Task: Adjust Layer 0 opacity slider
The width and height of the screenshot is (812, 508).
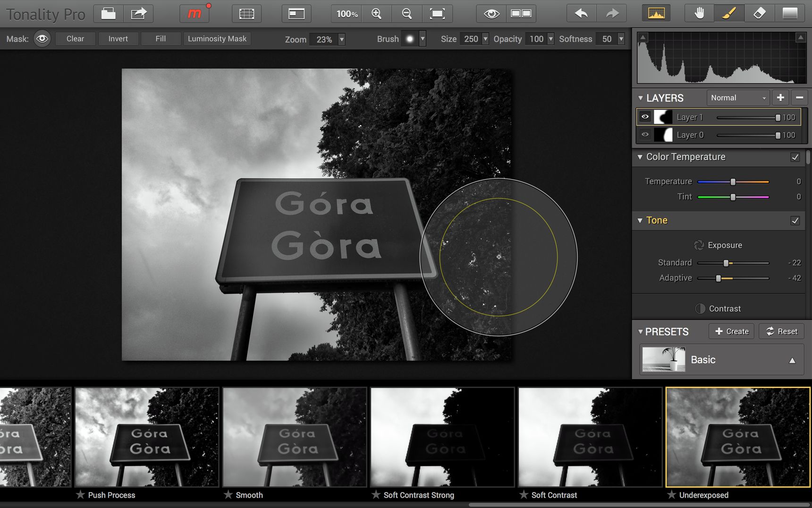Action: click(748, 135)
